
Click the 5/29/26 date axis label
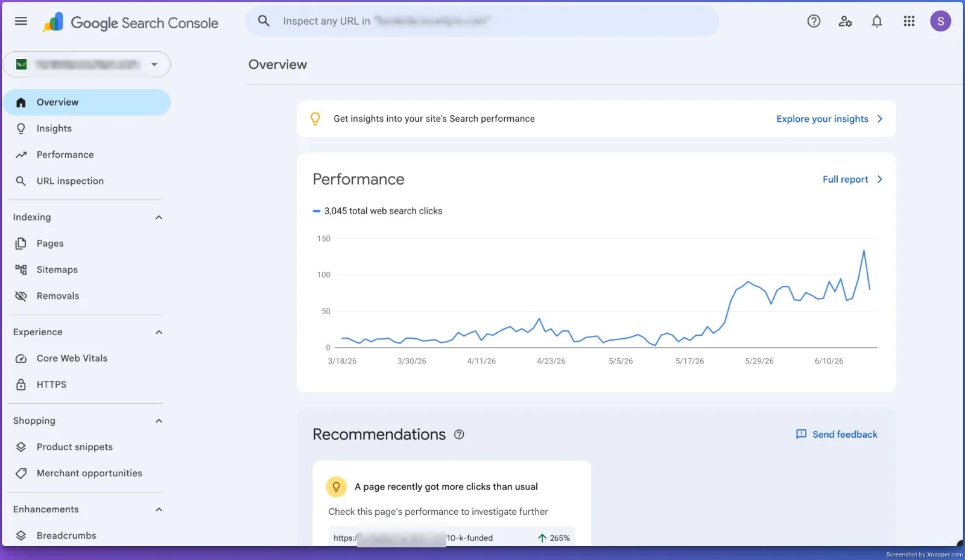(x=759, y=361)
